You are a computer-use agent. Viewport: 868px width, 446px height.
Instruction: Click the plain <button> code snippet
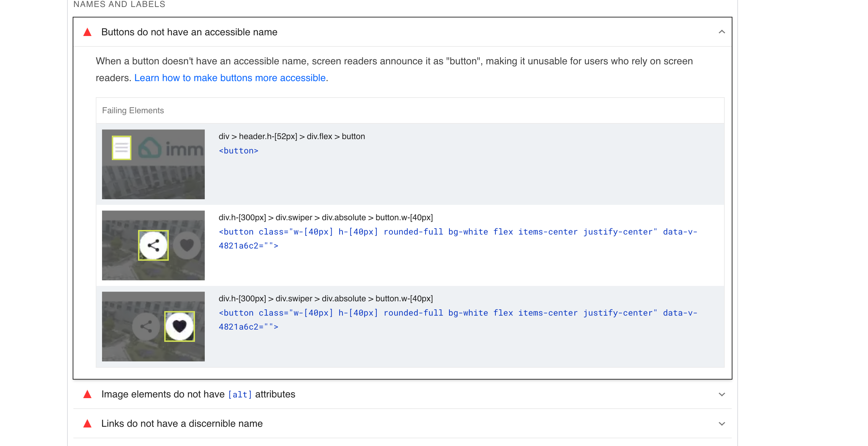coord(238,151)
